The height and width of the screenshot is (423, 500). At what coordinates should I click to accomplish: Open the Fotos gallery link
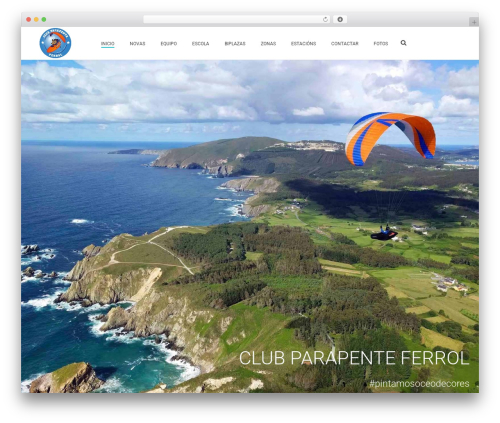pyautogui.click(x=381, y=44)
